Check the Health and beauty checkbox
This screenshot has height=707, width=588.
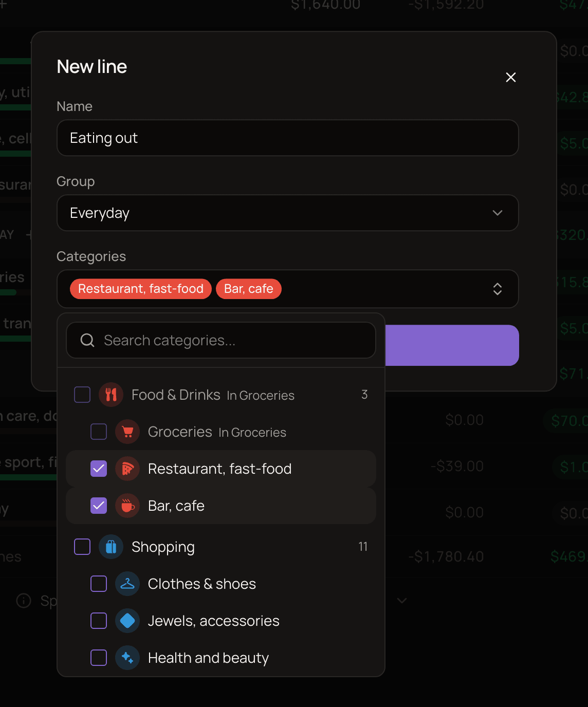pos(99,658)
